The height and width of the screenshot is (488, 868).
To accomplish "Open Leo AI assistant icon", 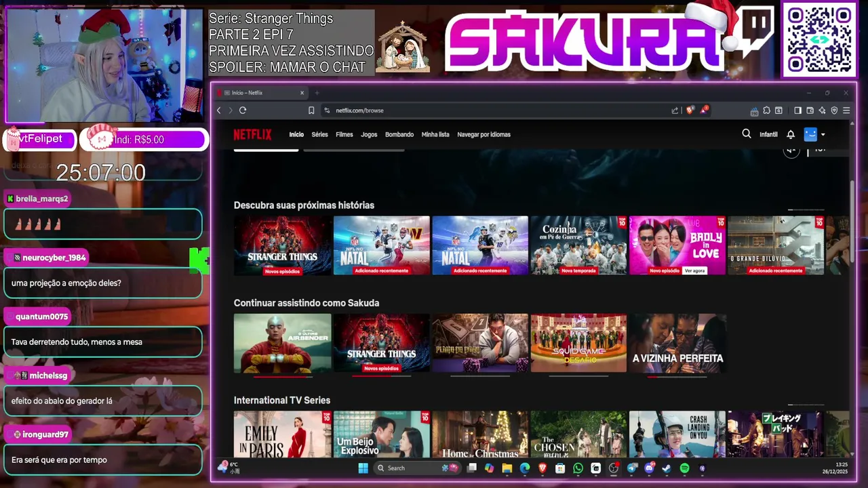I will click(822, 110).
